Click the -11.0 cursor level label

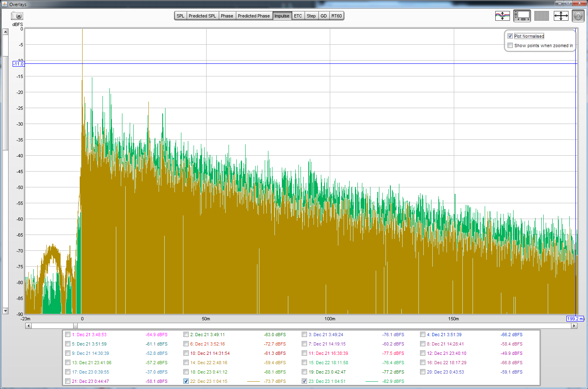[19, 64]
